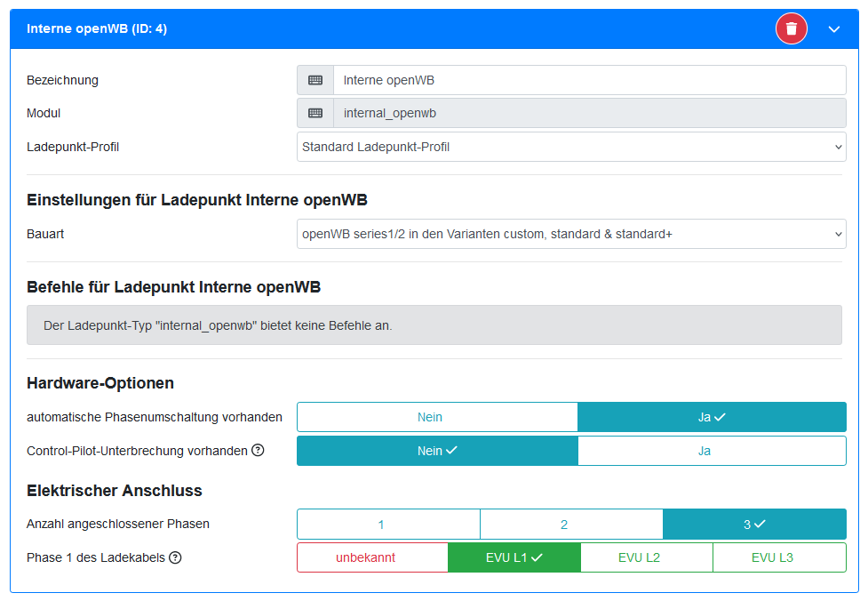Image resolution: width=868 pixels, height=601 pixels.
Task: Click the Bezeichnung text input field
Action: [x=589, y=80]
